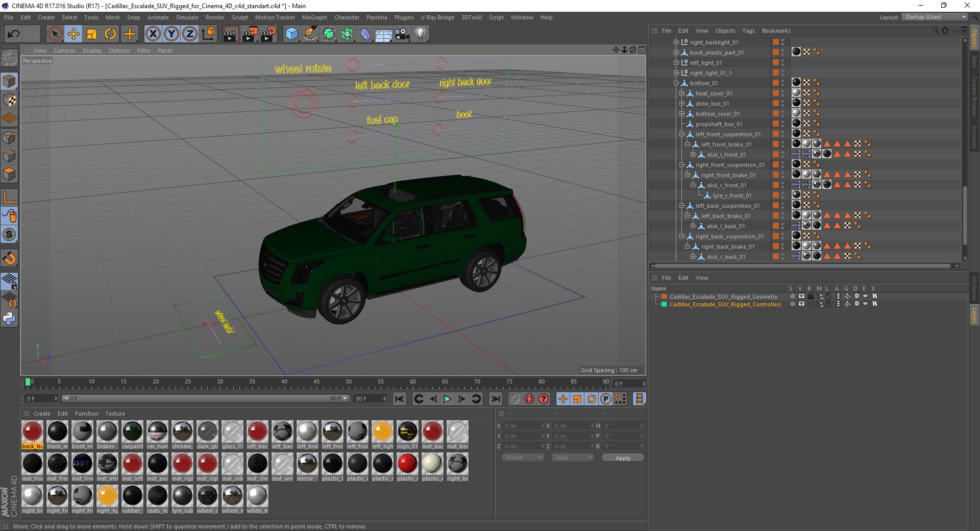Select the back_bu red material
Screen dimensions: 980x531
coord(33,435)
